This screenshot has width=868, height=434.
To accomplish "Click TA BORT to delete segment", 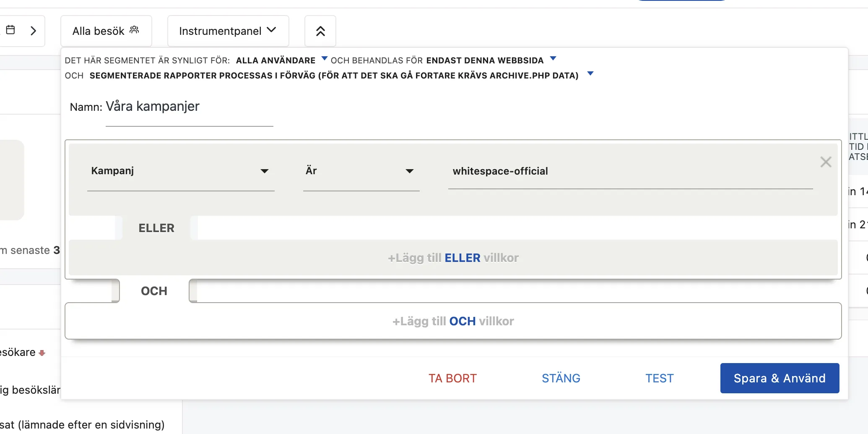I will point(452,378).
